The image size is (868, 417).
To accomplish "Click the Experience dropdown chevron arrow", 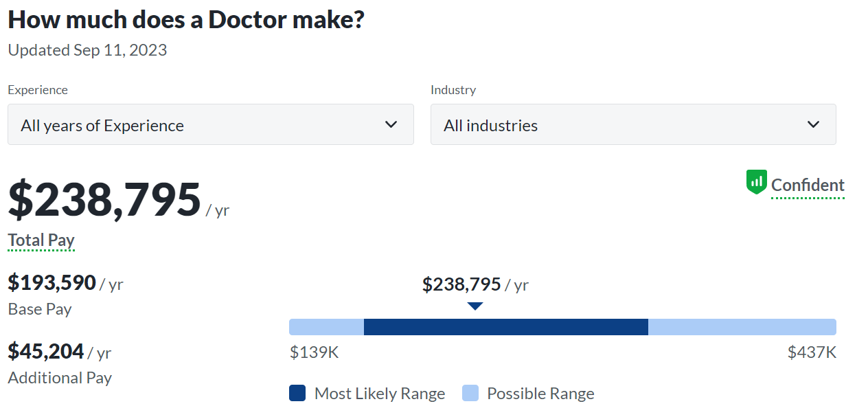I will [x=391, y=124].
